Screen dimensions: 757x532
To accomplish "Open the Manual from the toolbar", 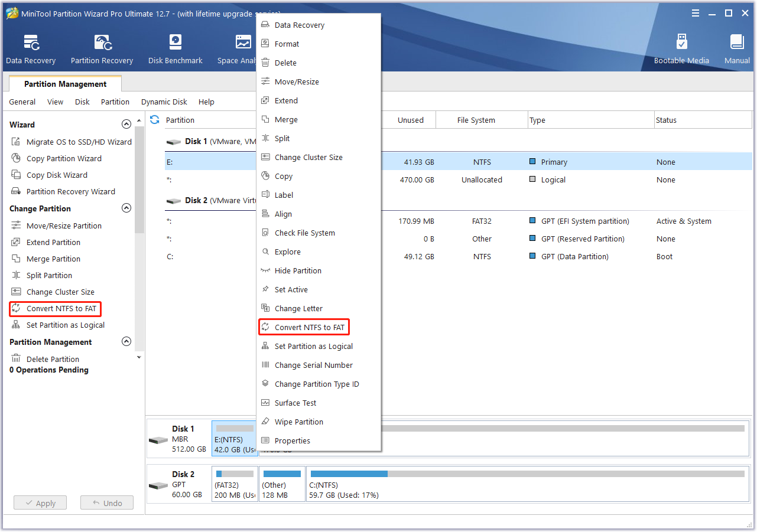I will (737, 50).
